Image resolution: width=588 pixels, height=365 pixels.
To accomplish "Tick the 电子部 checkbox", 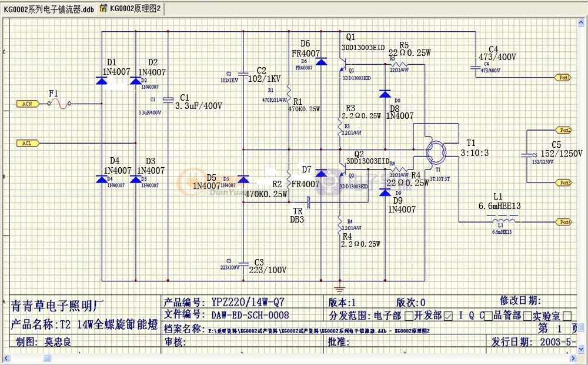I will 409,316.
